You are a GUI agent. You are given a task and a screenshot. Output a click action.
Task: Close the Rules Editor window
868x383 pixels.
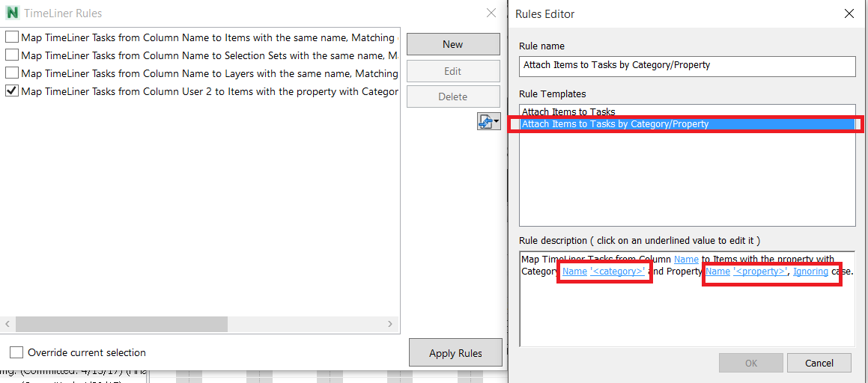click(849, 13)
